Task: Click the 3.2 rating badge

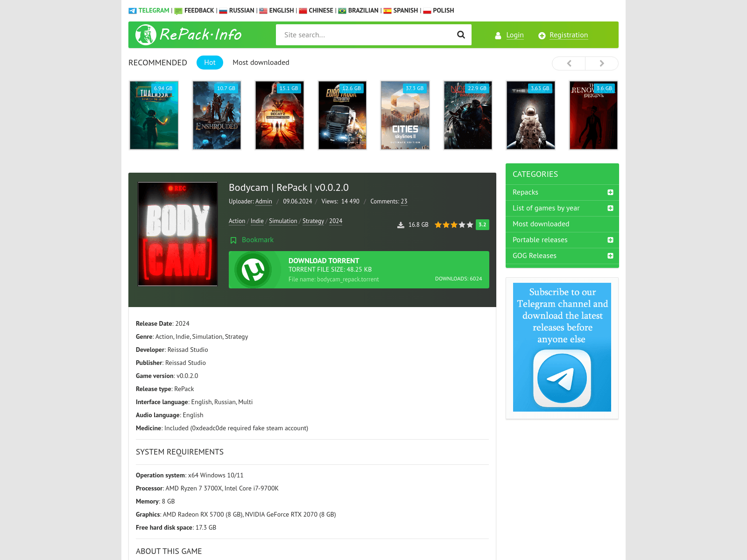Action: tap(482, 225)
